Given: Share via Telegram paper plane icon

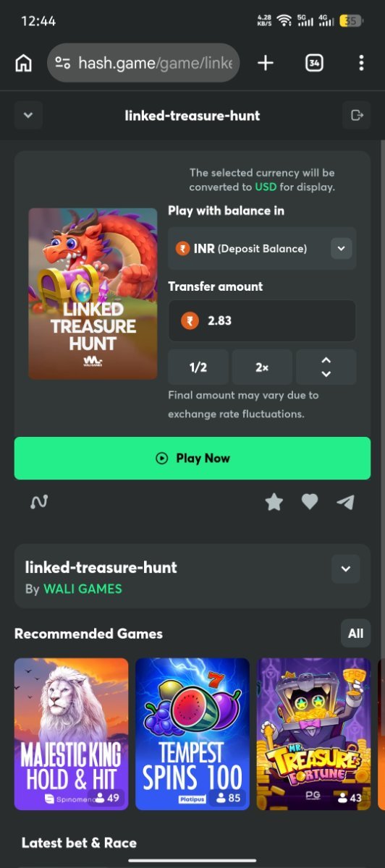Looking at the screenshot, I should (x=346, y=502).
